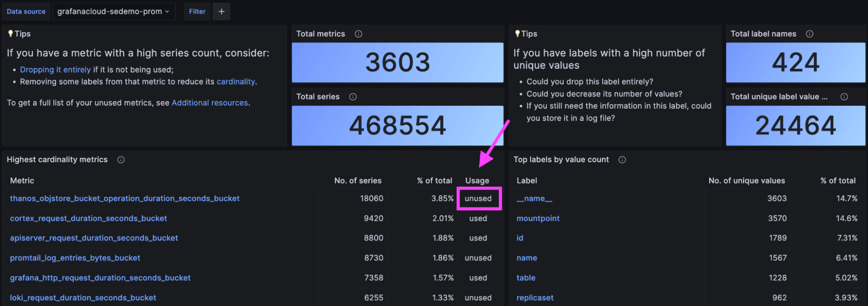Open the 'Additional resources' link
The image size is (868, 306).
point(210,103)
